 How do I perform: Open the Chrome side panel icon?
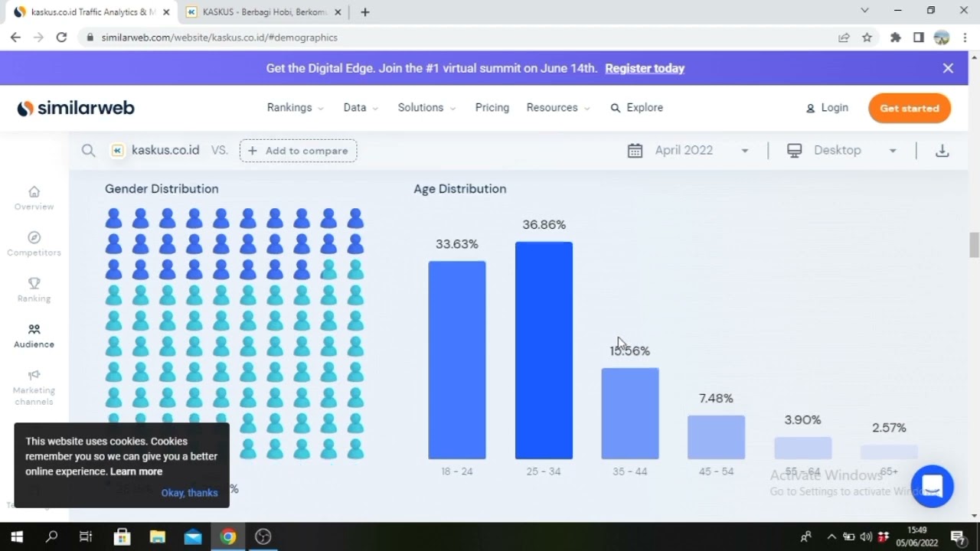coord(919,37)
